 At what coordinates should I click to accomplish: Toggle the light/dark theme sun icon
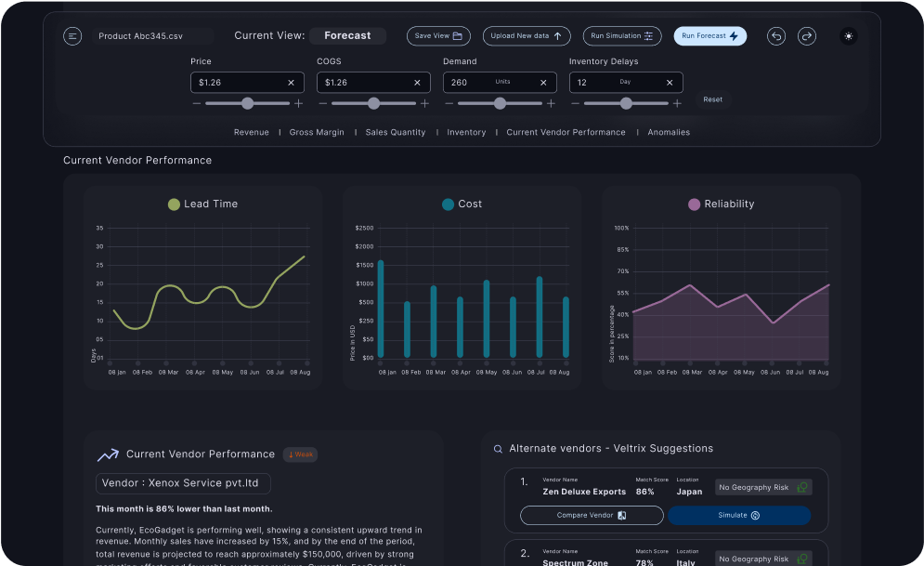(x=849, y=36)
